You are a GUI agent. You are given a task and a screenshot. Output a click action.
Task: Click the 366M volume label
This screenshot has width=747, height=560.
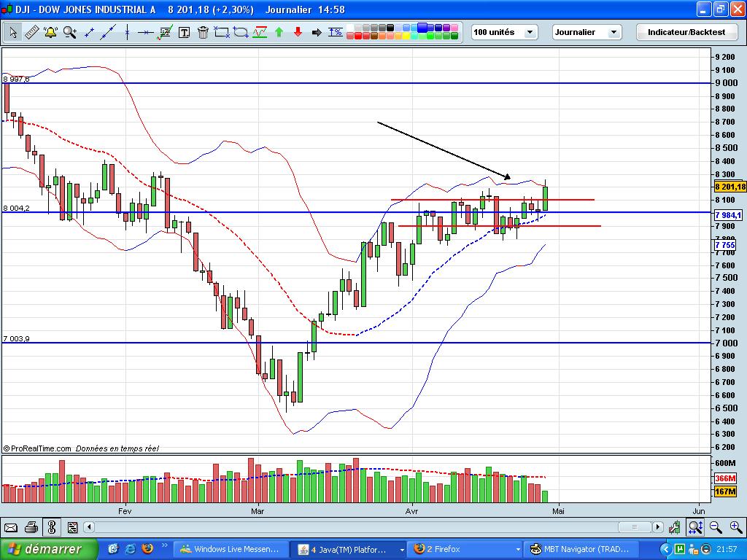(x=725, y=478)
